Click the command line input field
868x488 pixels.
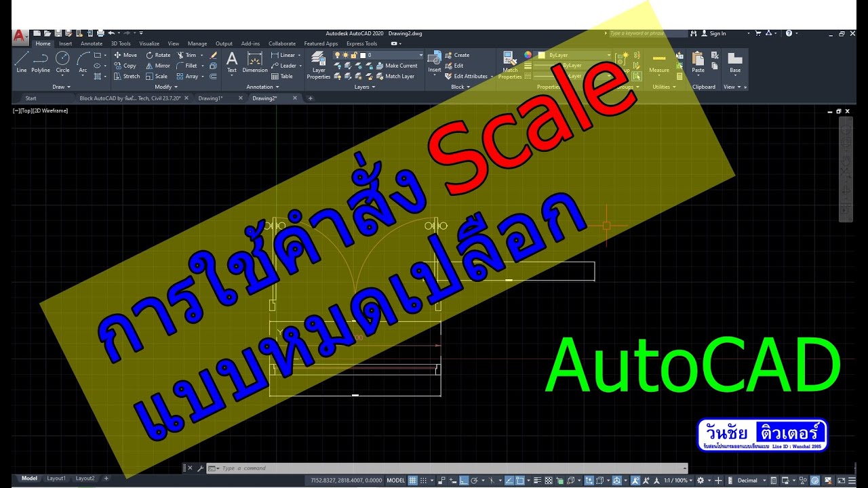coord(448,468)
